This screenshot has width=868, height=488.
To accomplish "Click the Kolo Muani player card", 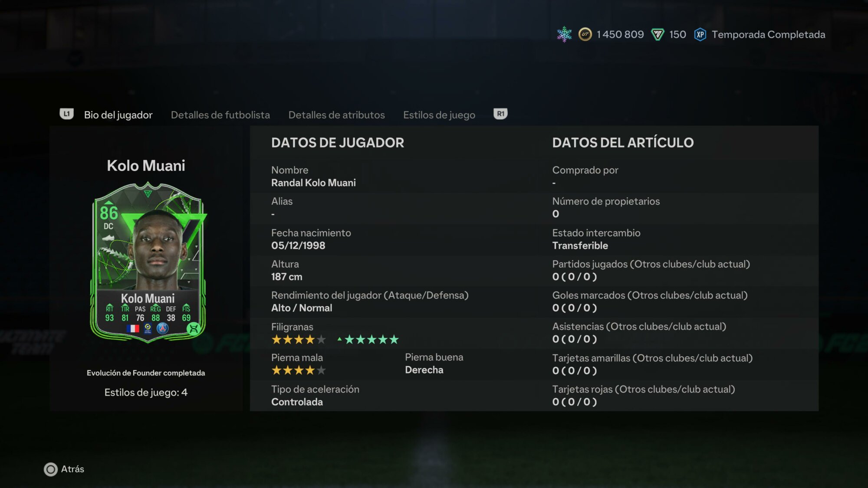I will click(148, 262).
